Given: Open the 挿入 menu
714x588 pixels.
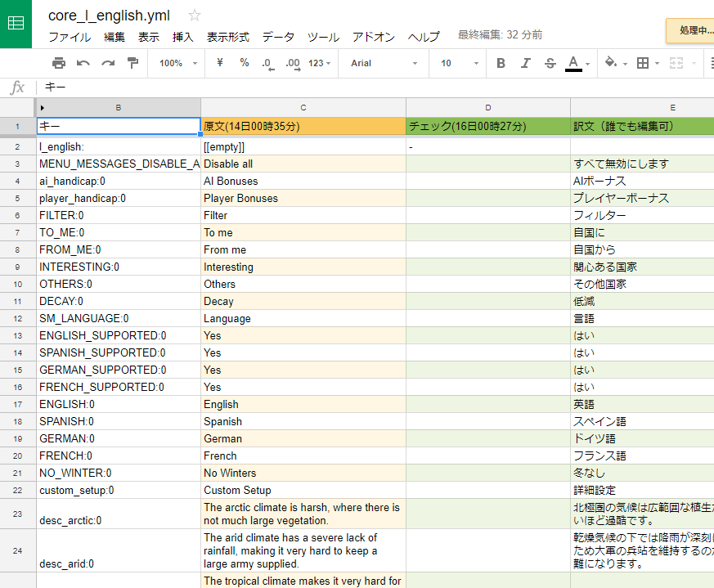Looking at the screenshot, I should (183, 37).
